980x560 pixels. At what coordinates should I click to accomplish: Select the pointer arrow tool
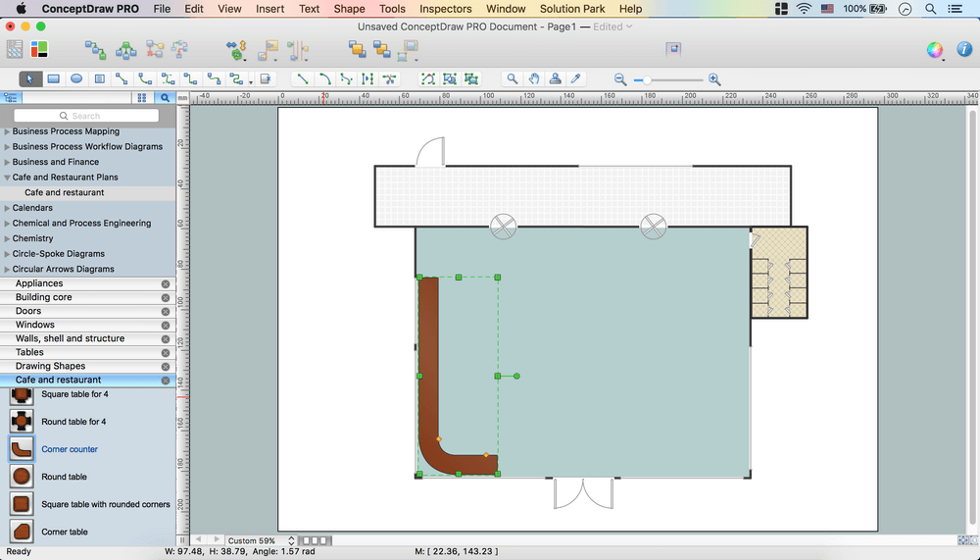pyautogui.click(x=29, y=78)
